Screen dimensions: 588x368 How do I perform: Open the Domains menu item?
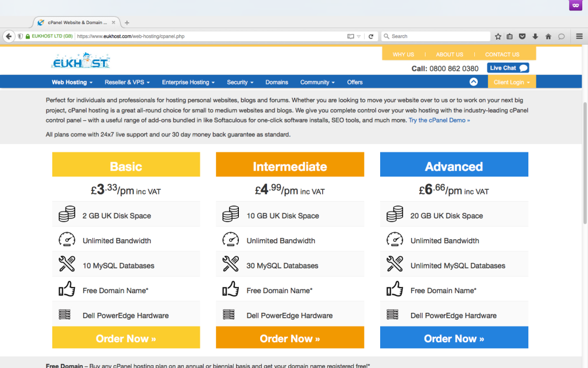(x=277, y=82)
